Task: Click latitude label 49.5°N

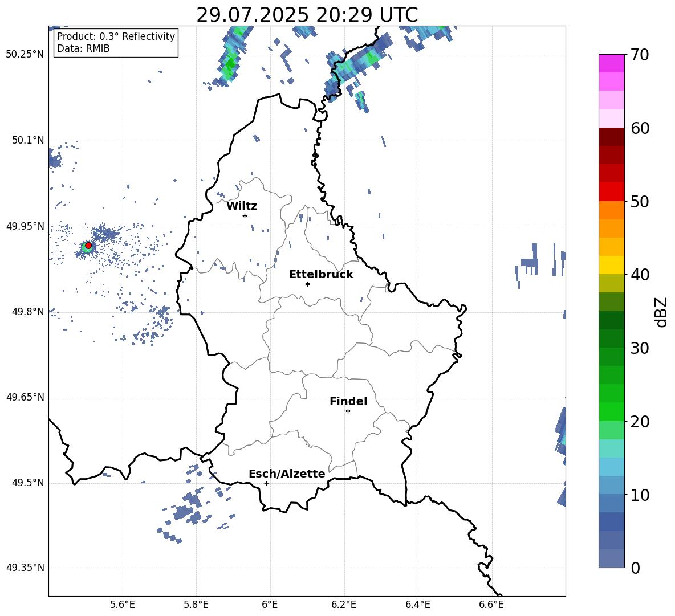Action: (28, 482)
